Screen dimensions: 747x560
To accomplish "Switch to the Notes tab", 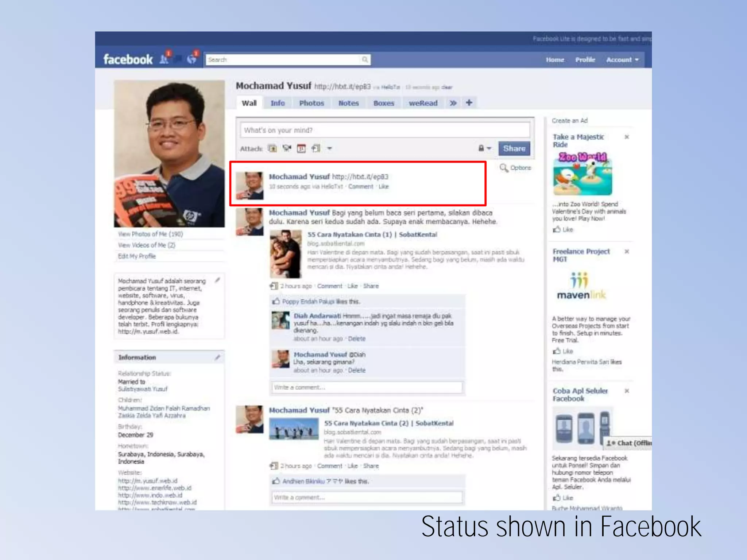I will pyautogui.click(x=349, y=103).
